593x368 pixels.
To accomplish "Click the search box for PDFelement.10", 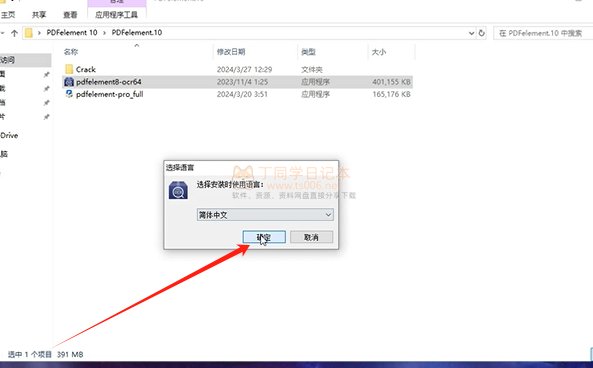I will (543, 33).
